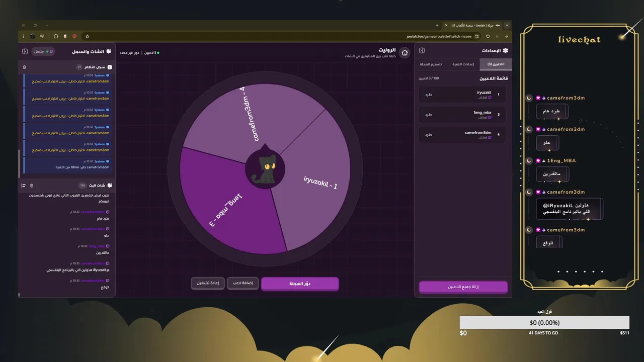
Task: Reload the page with the browser refresh icon
Action: 488,36
